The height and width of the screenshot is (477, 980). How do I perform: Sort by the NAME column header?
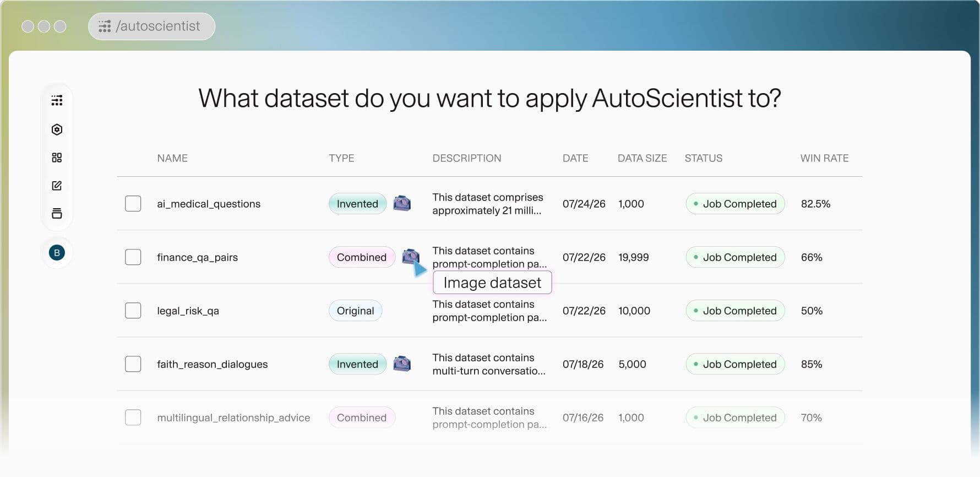pos(172,158)
